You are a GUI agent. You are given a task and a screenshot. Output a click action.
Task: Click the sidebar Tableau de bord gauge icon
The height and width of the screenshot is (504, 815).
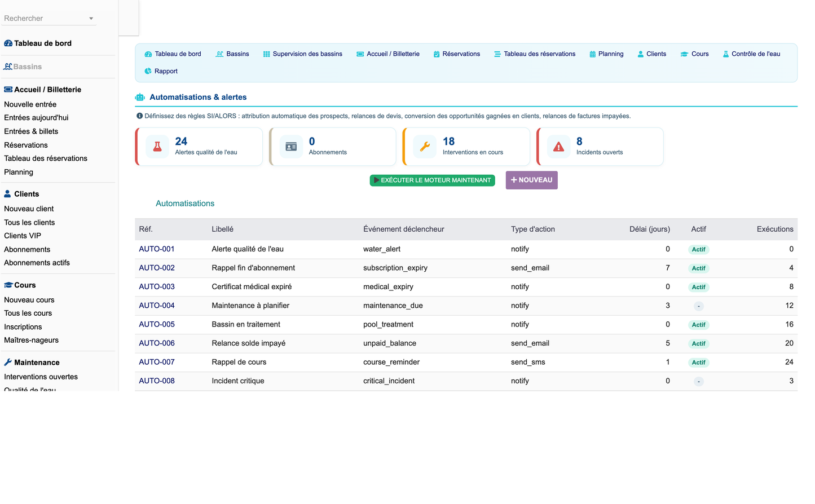click(8, 43)
